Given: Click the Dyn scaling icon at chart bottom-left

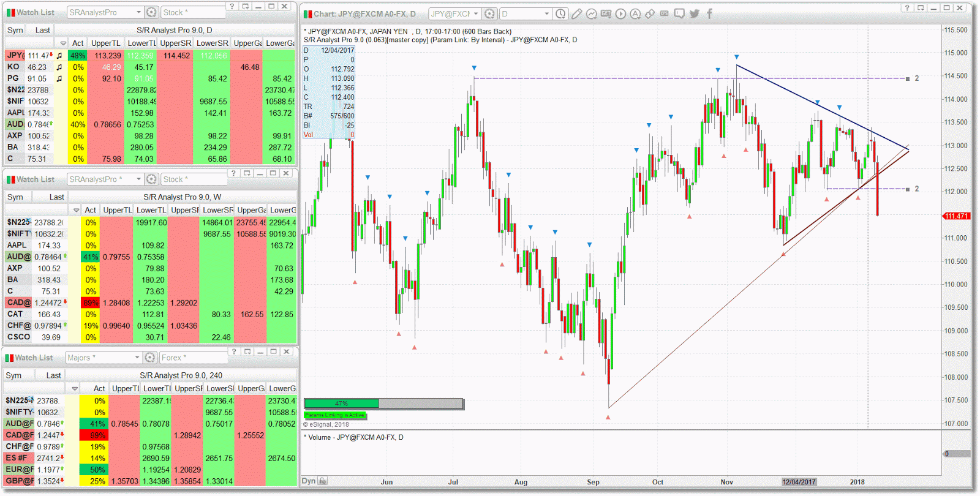Looking at the screenshot, I should point(323,481).
